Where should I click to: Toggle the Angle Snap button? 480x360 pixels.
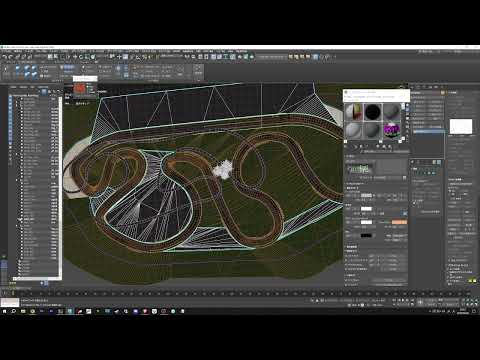(138, 57)
